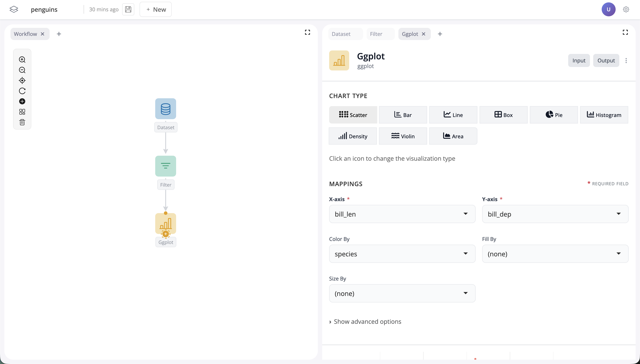The height and width of the screenshot is (364, 640).
Task: Choose the Box chart type
Action: (503, 115)
